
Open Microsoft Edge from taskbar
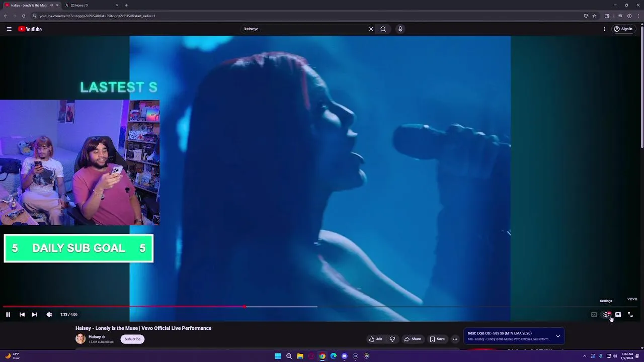[x=333, y=356]
